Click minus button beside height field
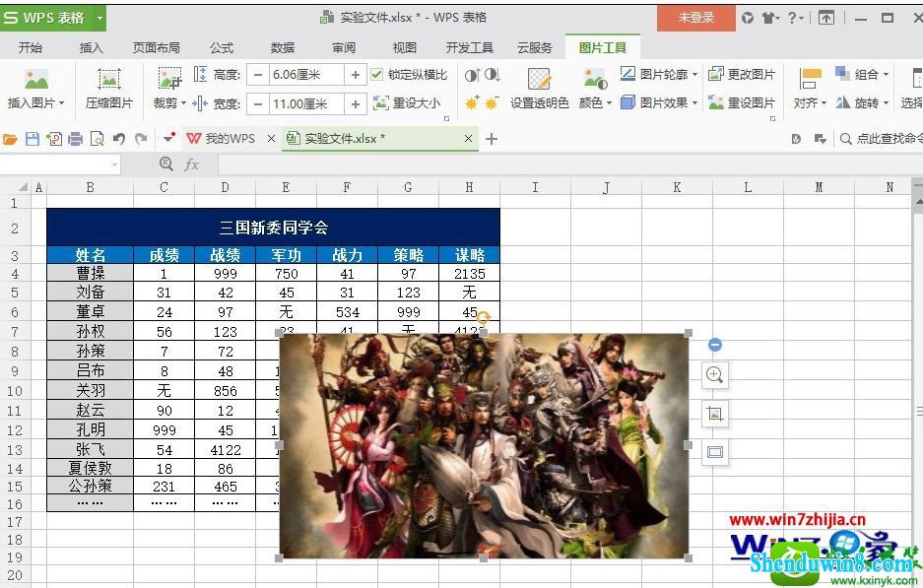The image size is (923, 588). tap(257, 75)
